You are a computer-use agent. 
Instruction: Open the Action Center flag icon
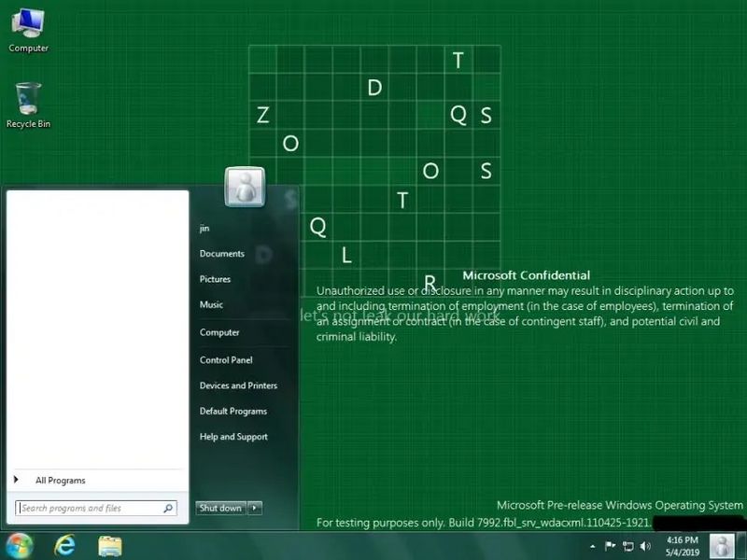pos(610,546)
